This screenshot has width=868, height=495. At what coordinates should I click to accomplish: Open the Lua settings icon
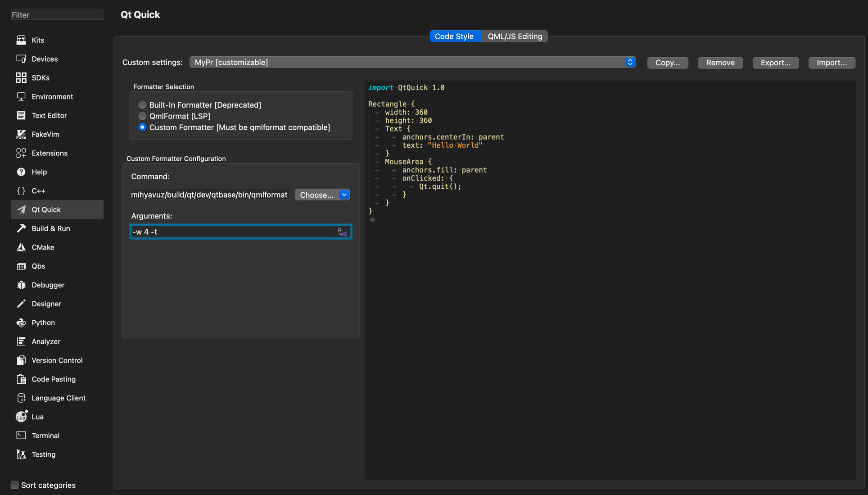[x=21, y=417]
